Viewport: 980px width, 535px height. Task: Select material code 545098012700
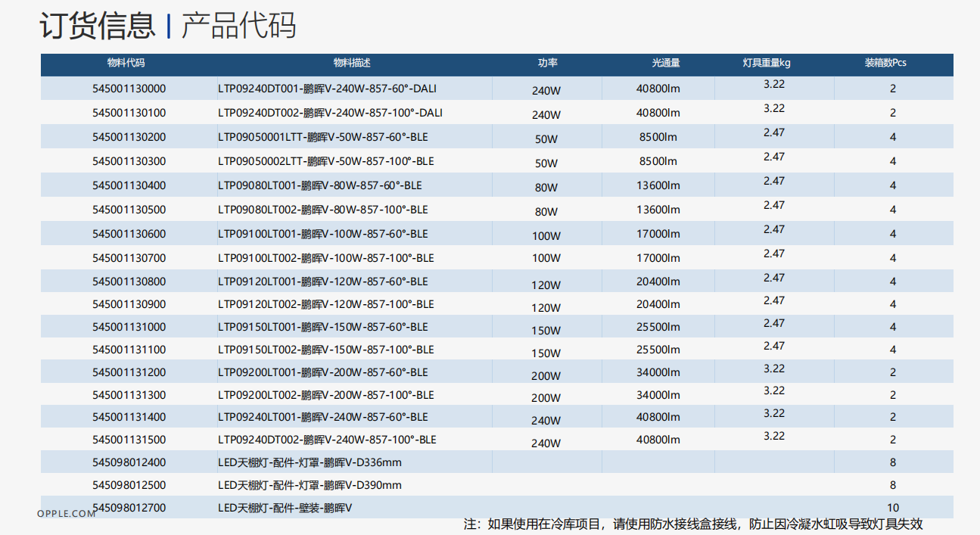tap(129, 508)
